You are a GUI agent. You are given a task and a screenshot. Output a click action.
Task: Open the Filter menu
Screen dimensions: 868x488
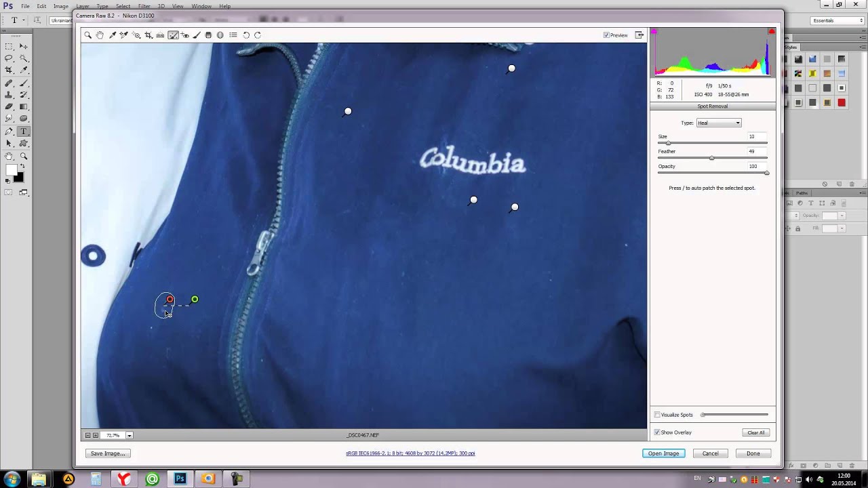144,6
